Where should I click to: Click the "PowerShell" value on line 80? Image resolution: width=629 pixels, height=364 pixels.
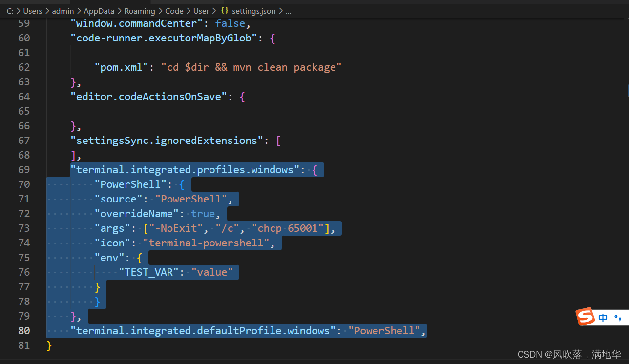click(x=384, y=331)
